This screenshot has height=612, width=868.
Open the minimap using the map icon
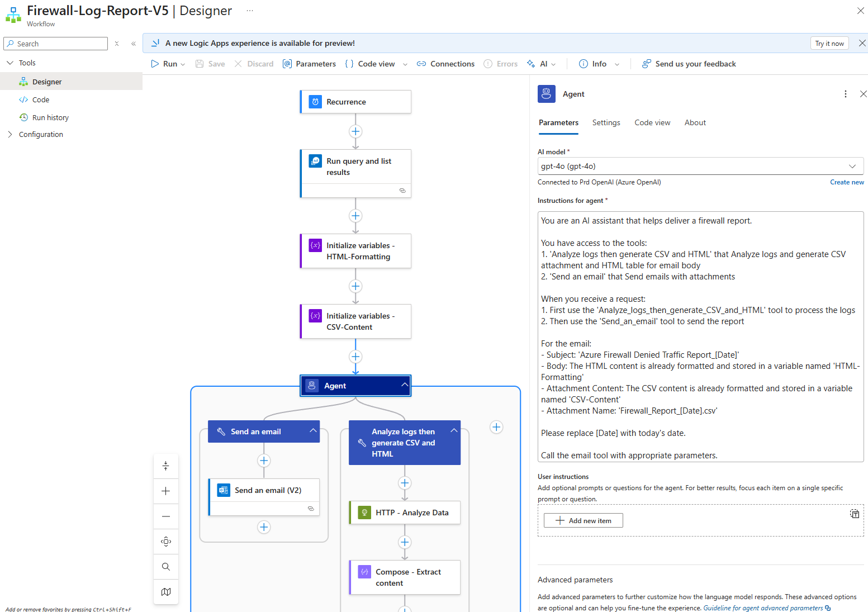click(x=166, y=592)
